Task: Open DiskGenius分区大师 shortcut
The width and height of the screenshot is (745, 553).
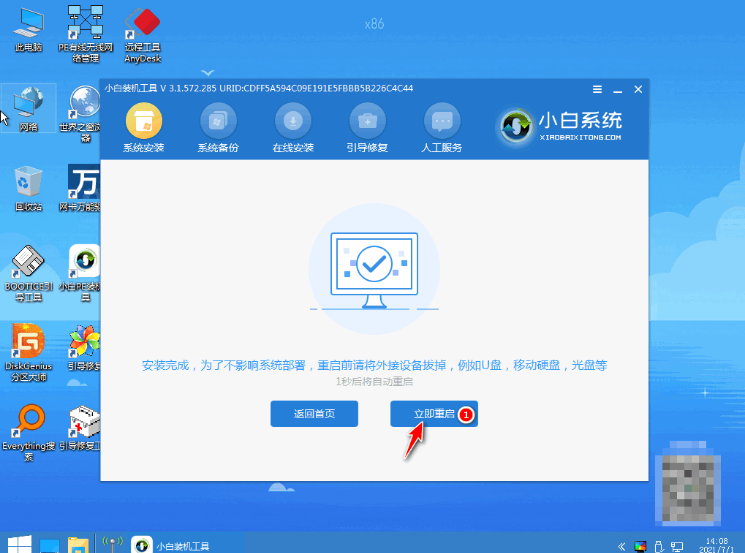Action: click(29, 353)
